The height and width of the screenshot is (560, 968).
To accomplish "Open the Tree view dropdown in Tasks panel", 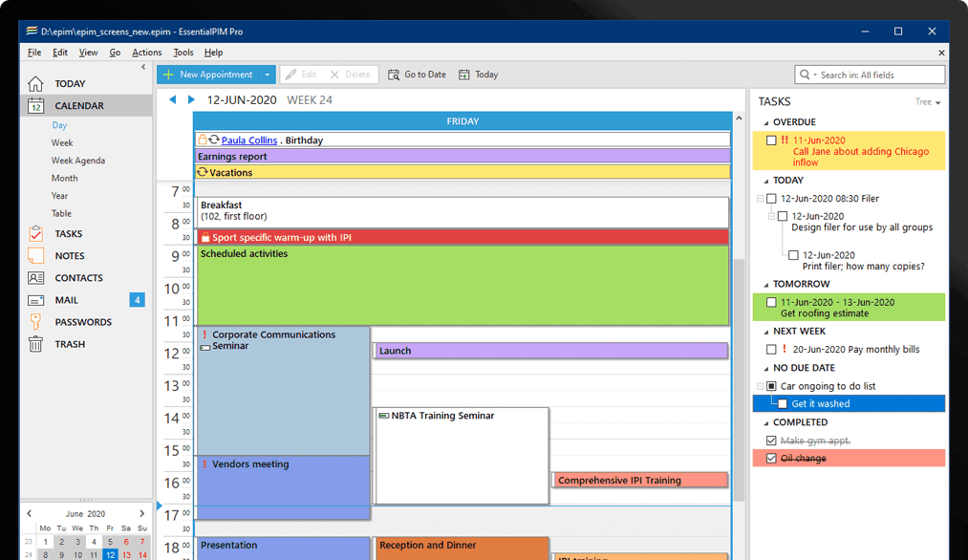I will pyautogui.click(x=925, y=101).
